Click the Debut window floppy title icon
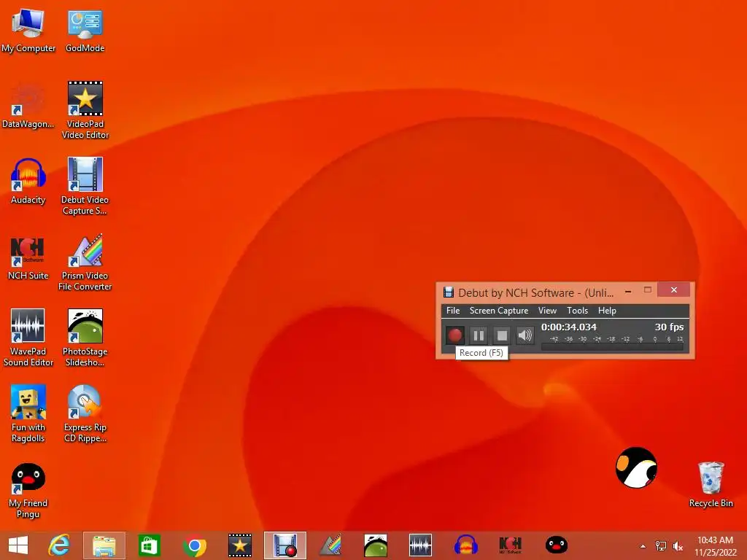Screen dimensions: 747x560 point(449,292)
